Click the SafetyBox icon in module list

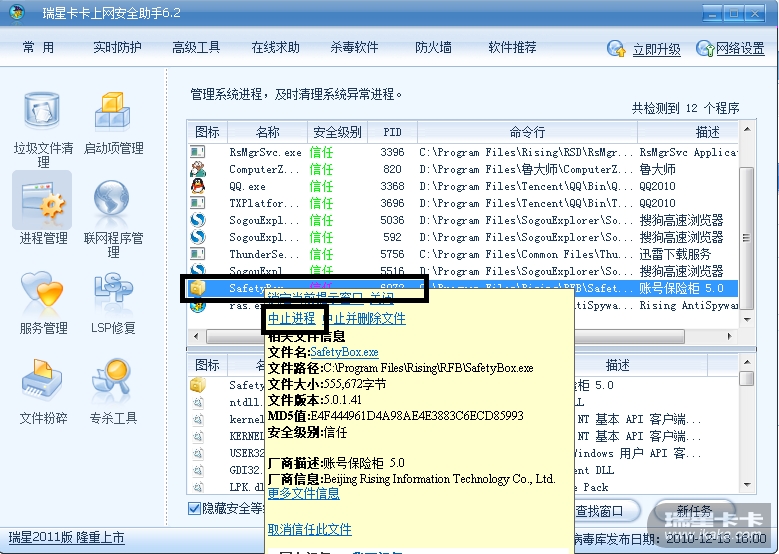click(x=198, y=385)
